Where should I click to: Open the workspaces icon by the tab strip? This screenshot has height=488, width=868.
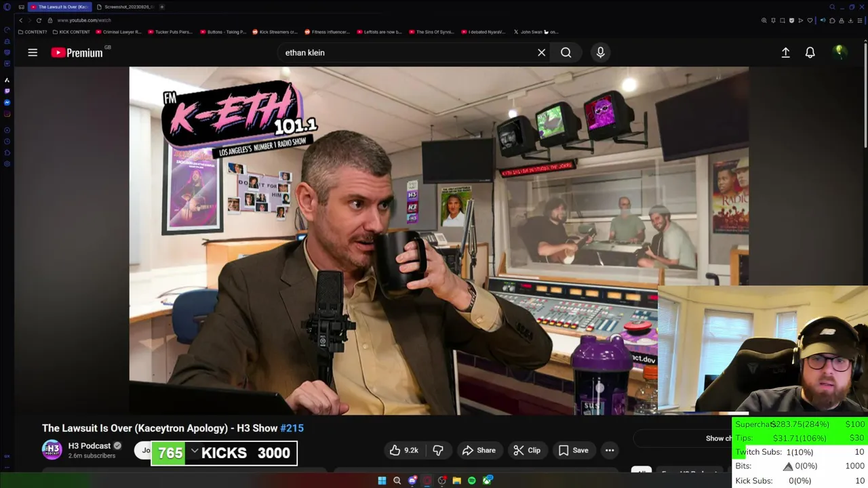(22, 7)
